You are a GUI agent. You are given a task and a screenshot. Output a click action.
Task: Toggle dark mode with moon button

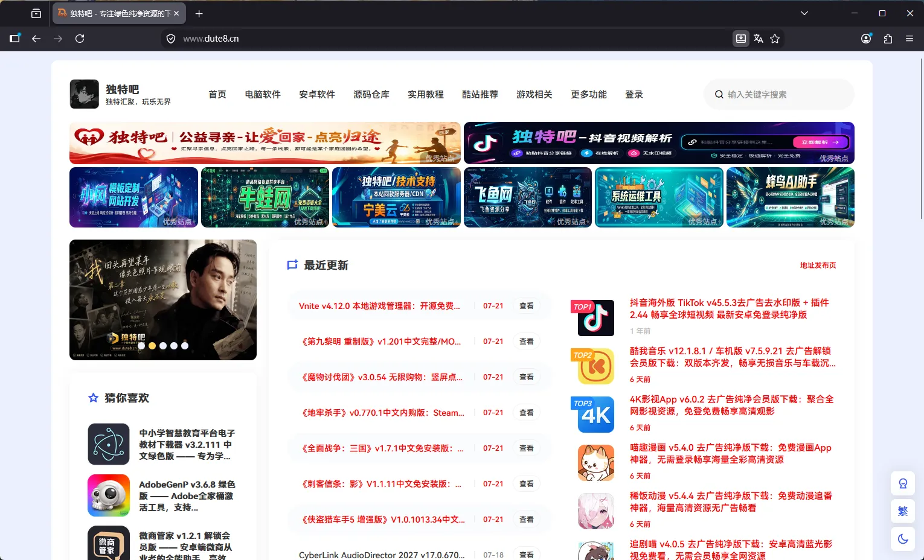(903, 539)
